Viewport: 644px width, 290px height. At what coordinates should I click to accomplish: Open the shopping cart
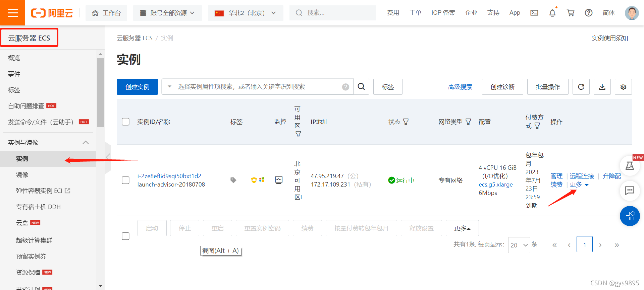pyautogui.click(x=571, y=13)
